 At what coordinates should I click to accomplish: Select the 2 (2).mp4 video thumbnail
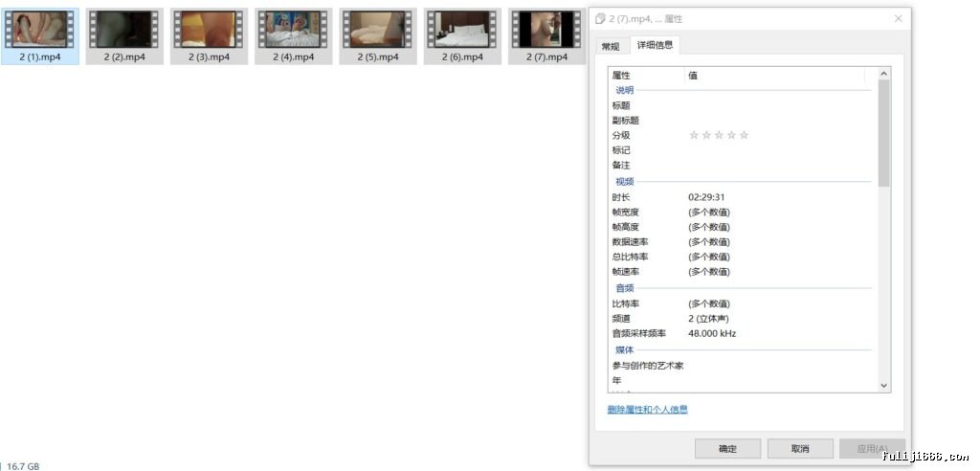(124, 30)
